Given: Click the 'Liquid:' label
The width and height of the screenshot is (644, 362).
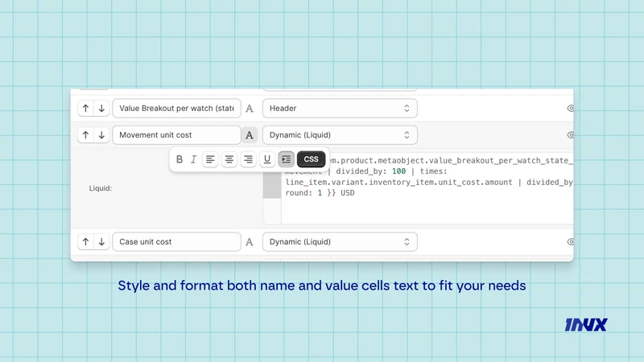Looking at the screenshot, I should [x=100, y=188].
